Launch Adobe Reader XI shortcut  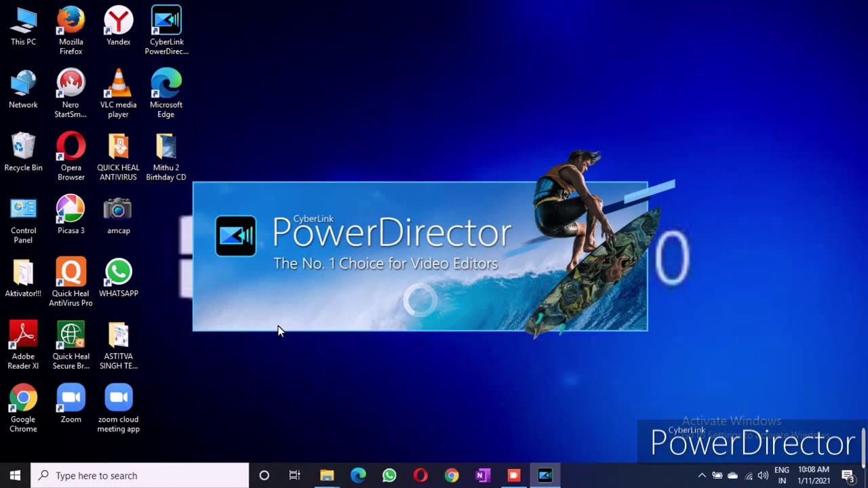pos(23,346)
